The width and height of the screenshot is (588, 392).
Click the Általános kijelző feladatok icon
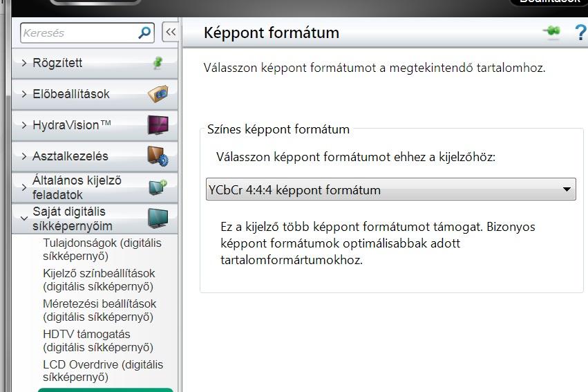click(x=158, y=187)
